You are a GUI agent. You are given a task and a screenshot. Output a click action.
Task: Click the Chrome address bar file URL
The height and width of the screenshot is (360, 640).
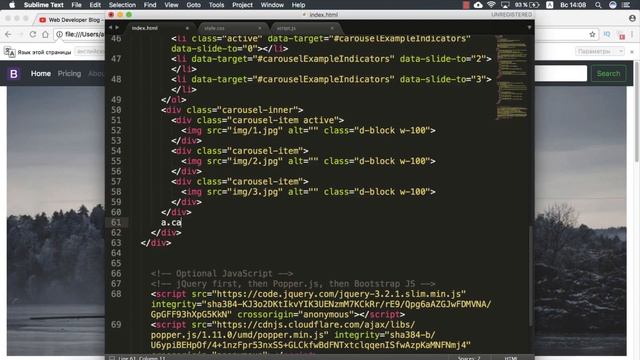[x=84, y=34]
